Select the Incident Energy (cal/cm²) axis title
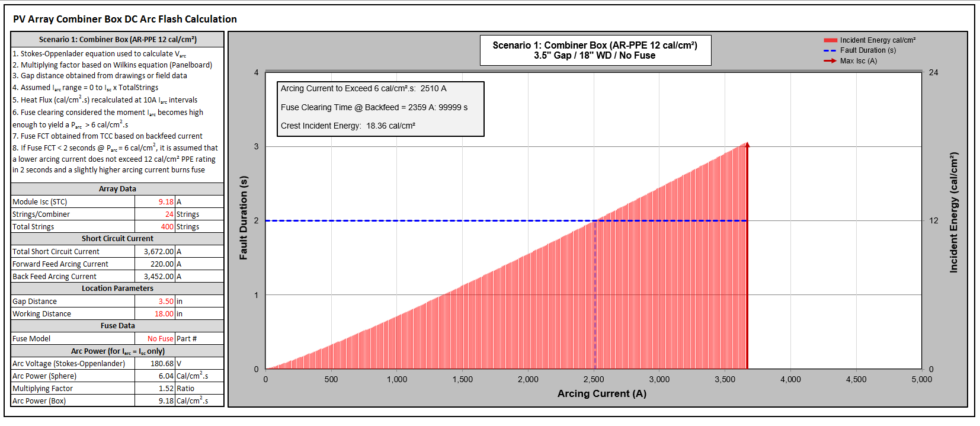 [953, 212]
